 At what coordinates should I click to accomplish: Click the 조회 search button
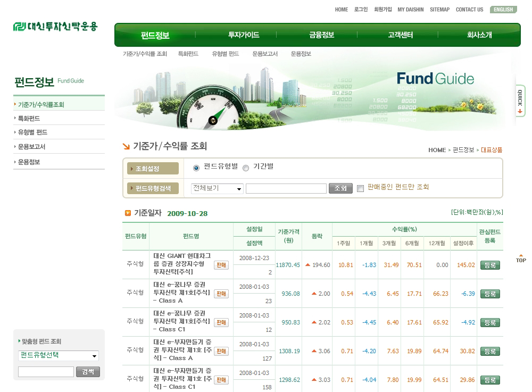(x=340, y=188)
